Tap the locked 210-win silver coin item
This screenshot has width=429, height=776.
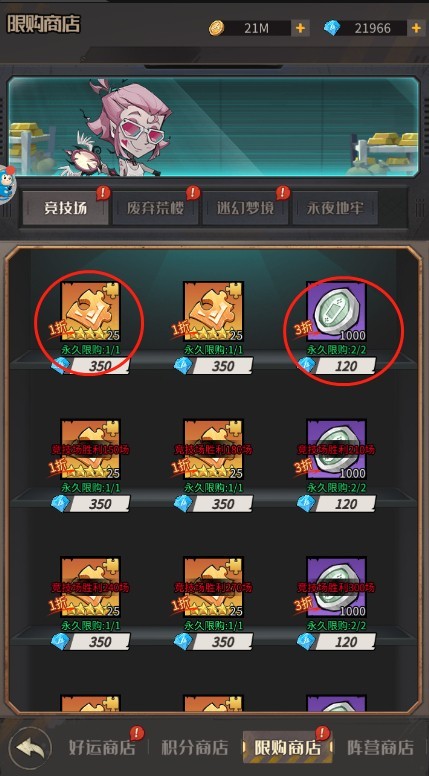[336, 449]
